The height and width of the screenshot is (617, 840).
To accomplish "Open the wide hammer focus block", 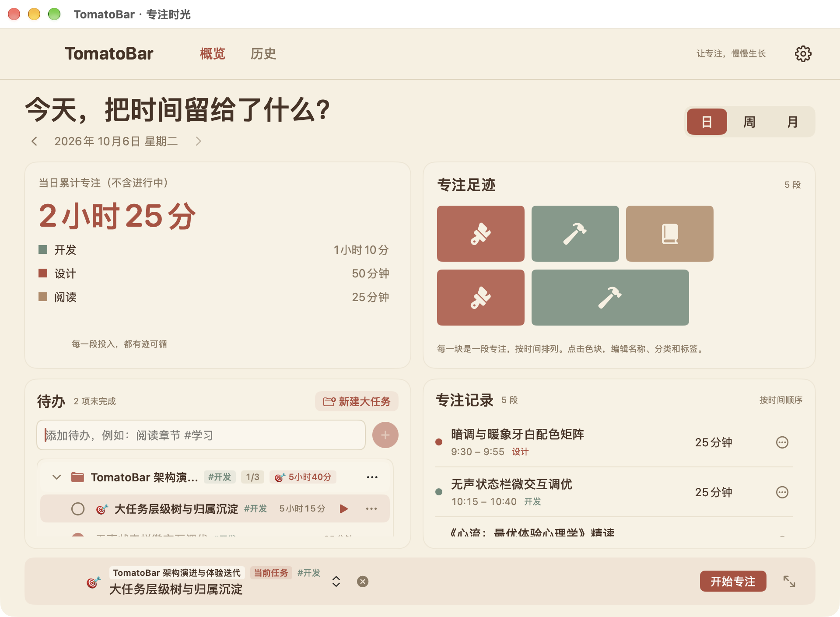I will [610, 298].
